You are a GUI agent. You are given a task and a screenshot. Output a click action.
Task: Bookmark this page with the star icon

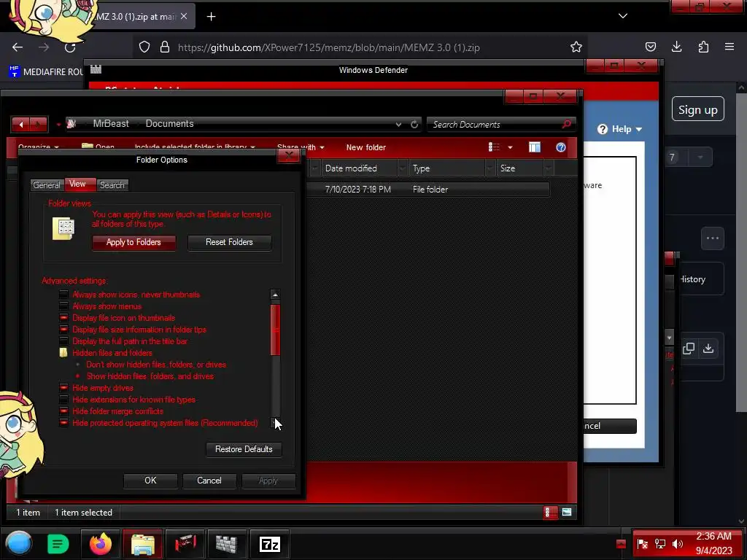coord(576,47)
